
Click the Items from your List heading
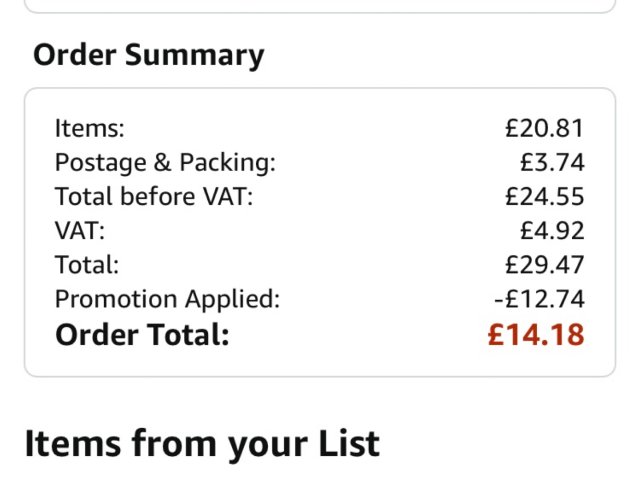201,442
